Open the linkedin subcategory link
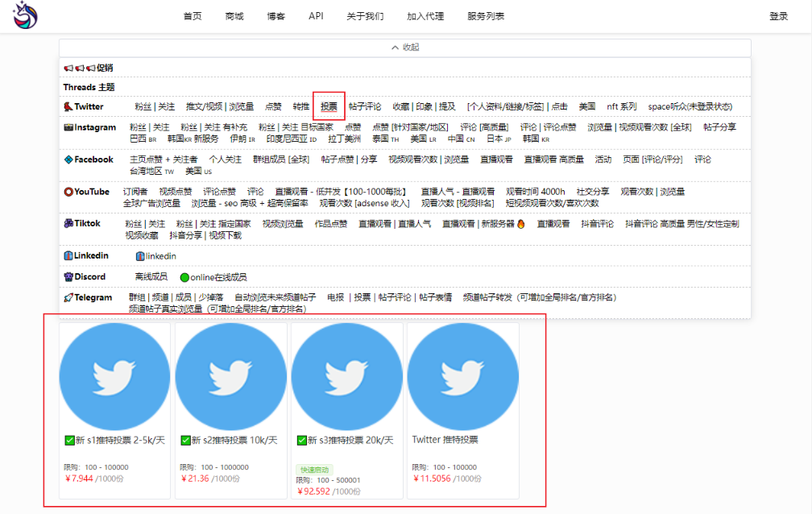The image size is (812, 514). tap(156, 256)
